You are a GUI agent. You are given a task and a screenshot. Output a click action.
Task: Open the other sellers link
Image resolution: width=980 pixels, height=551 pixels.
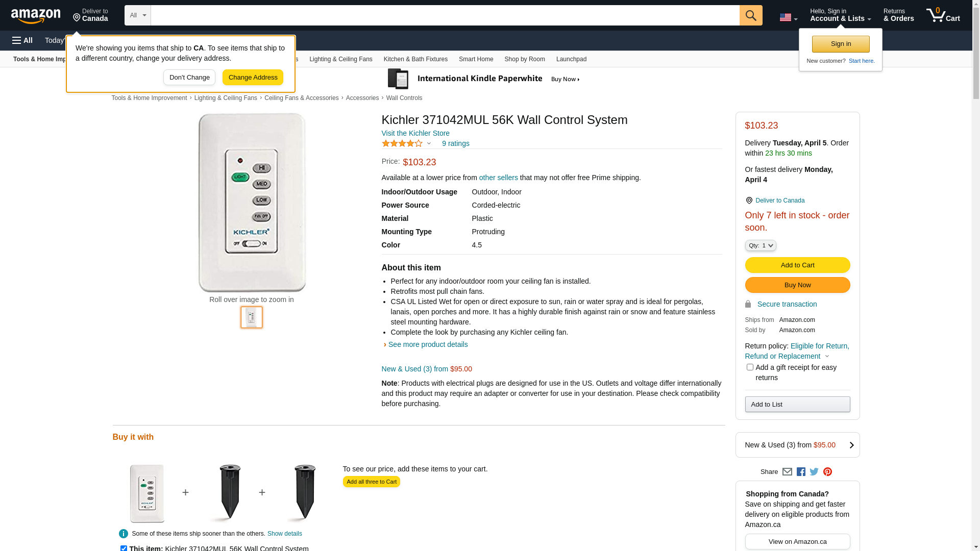click(498, 178)
